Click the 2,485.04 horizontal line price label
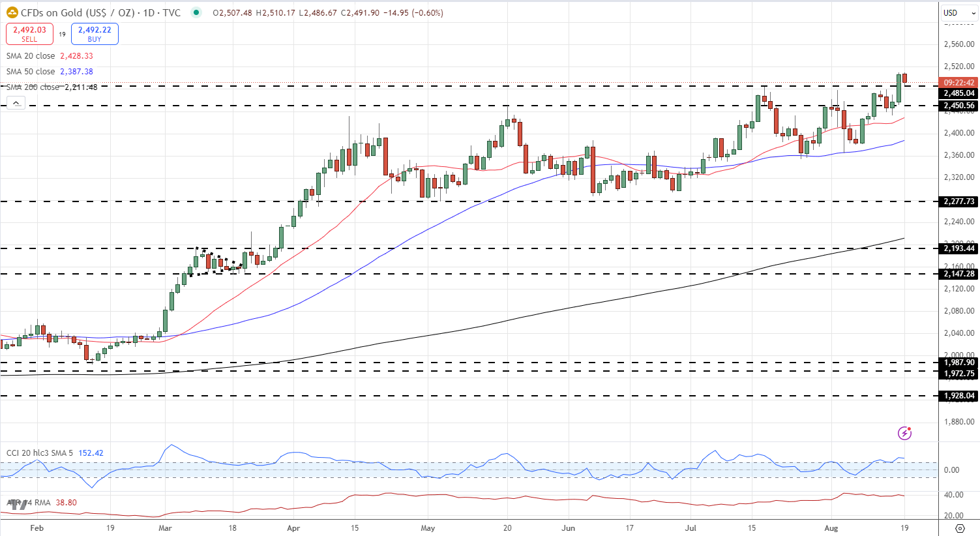 click(958, 93)
